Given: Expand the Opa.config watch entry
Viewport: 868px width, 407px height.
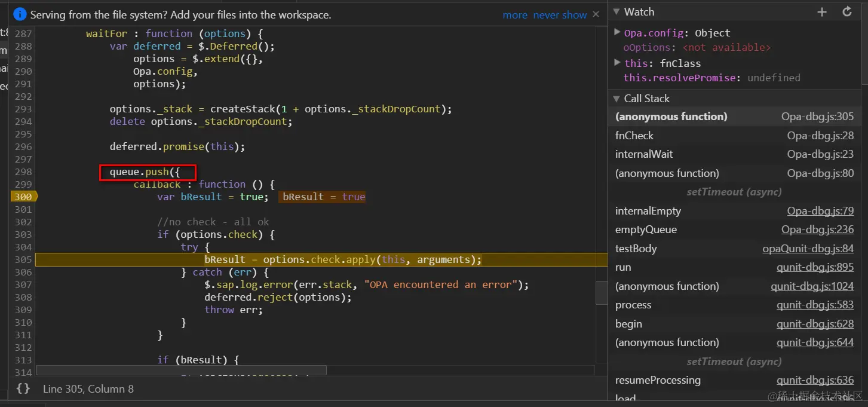Looking at the screenshot, I should coord(618,32).
